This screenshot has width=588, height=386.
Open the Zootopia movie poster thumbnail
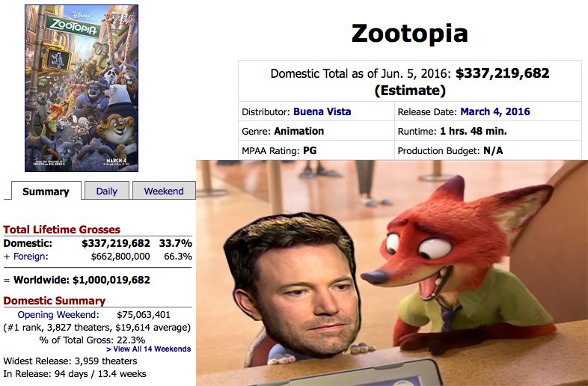click(x=82, y=88)
